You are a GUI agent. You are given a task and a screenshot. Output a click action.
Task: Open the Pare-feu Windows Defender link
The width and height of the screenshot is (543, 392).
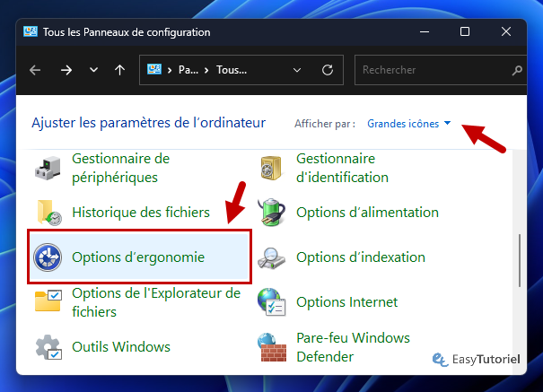(x=353, y=347)
